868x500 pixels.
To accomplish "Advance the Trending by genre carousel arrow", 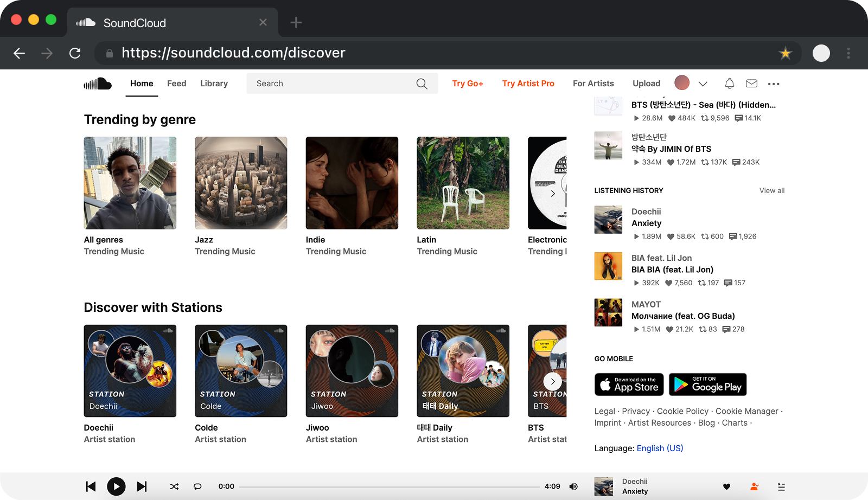I will (553, 194).
